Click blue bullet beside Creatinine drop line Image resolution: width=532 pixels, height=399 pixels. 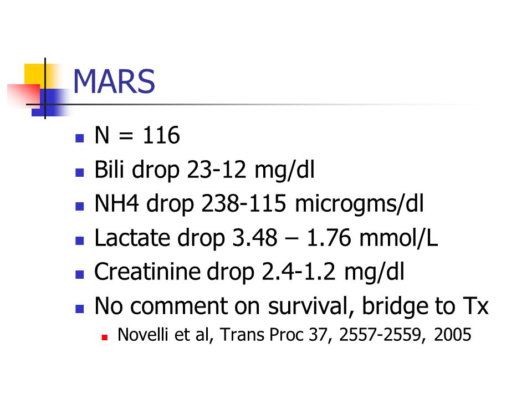(80, 274)
